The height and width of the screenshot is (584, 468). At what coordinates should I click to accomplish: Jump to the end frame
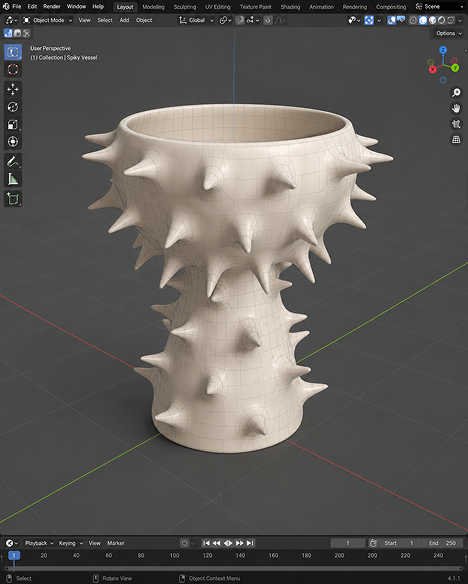point(250,543)
